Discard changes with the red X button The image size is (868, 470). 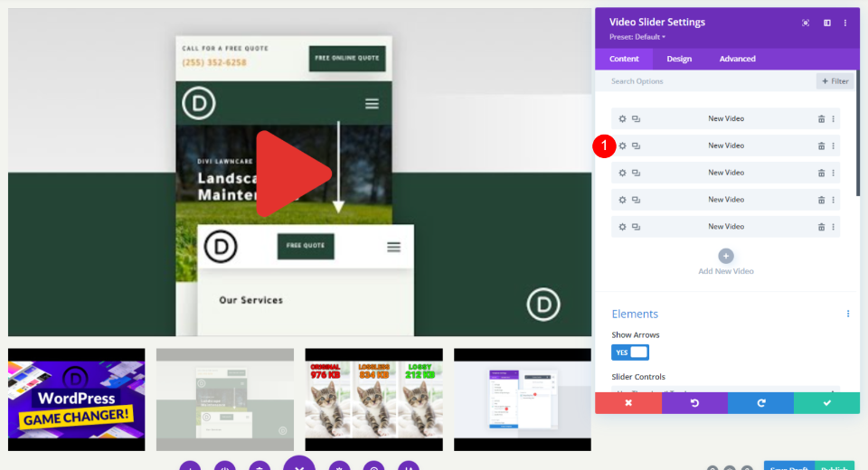click(628, 403)
